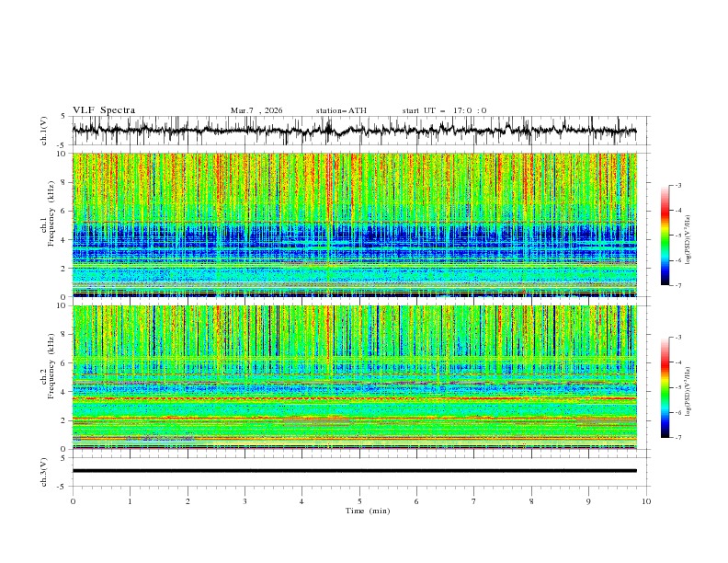Click the "-7" label on ch.1 colorbar
This screenshot has width=728, height=563.
pyautogui.click(x=678, y=286)
